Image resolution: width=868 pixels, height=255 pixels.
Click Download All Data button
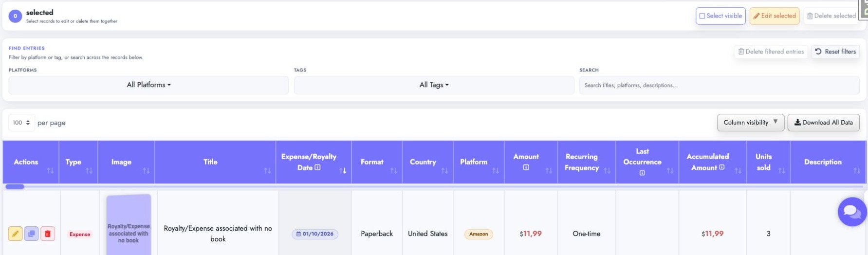coord(824,123)
